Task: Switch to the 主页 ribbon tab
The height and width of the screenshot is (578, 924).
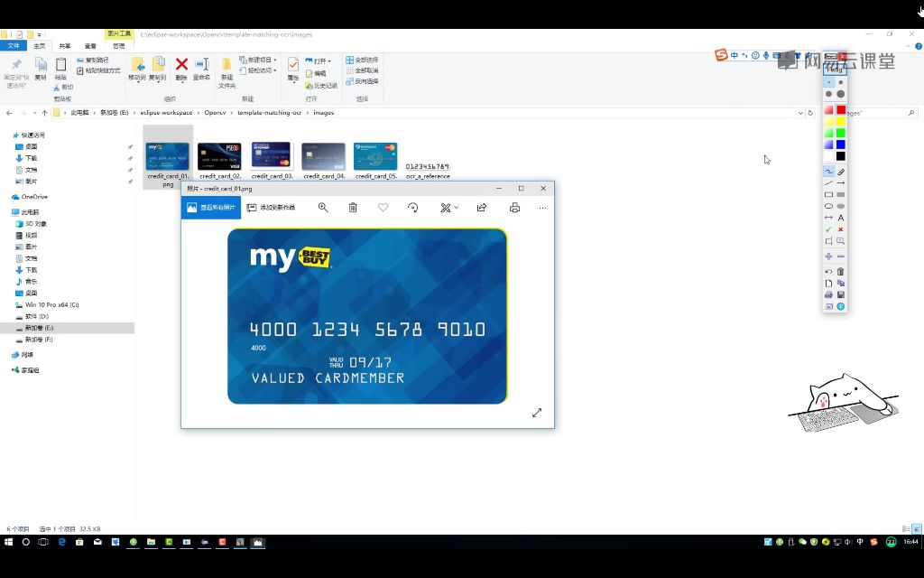Action: (x=39, y=46)
